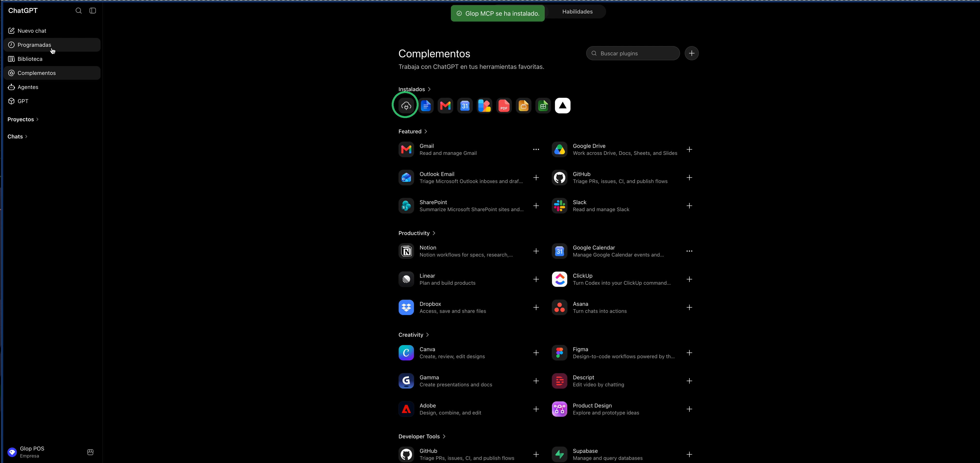Add the Slack plugin
Screen dimensions: 980x463
click(x=689, y=206)
